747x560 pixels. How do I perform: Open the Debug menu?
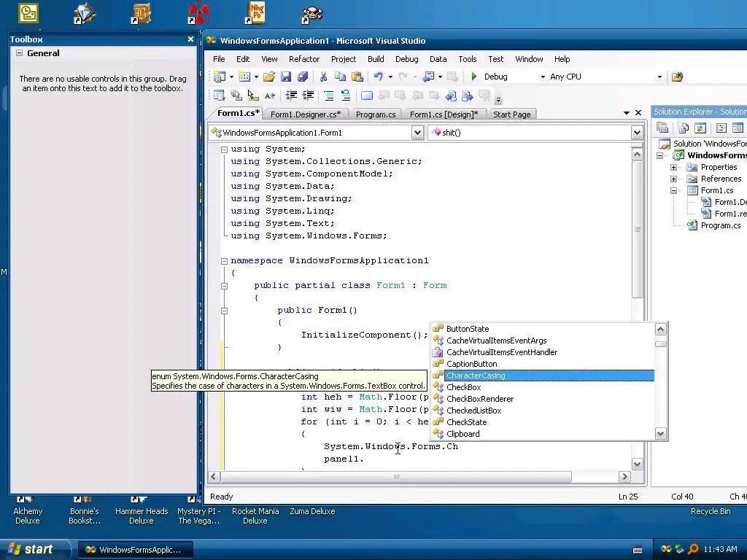point(407,59)
